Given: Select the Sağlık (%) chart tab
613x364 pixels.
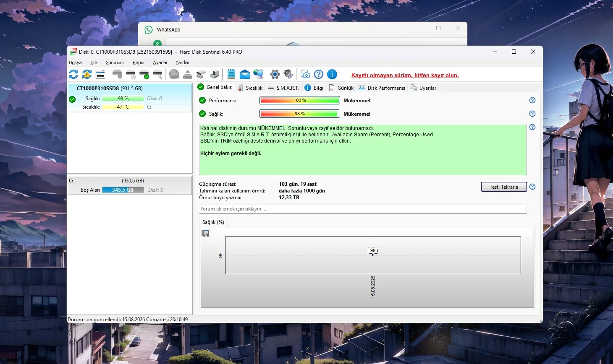Looking at the screenshot, I should point(213,222).
